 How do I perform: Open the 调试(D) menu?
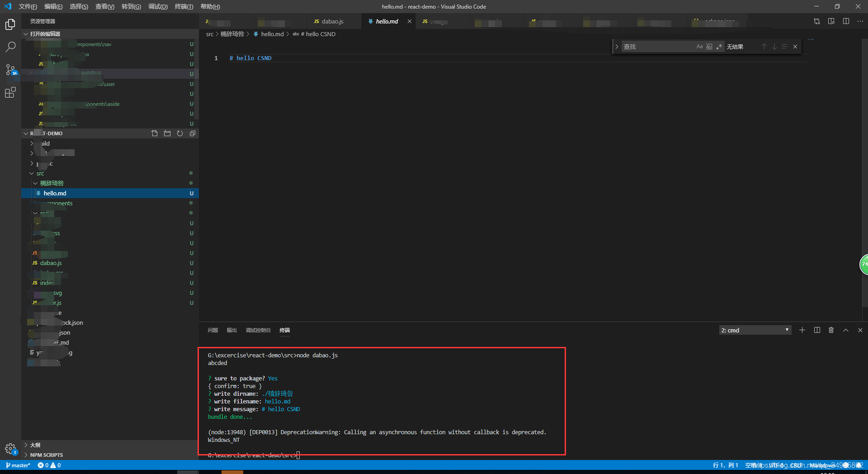(x=158, y=6)
